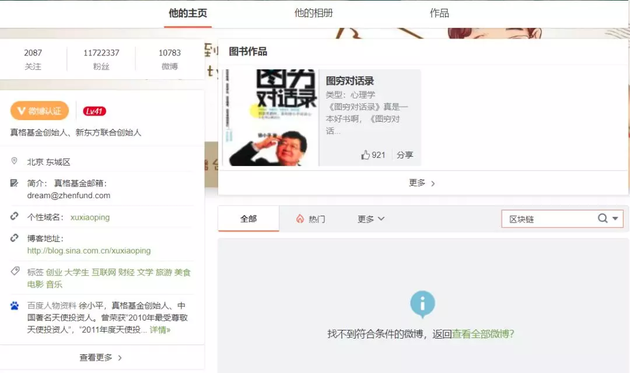Click the 图书作品 section heading
Image resolution: width=630 pixels, height=373 pixels.
click(x=248, y=51)
